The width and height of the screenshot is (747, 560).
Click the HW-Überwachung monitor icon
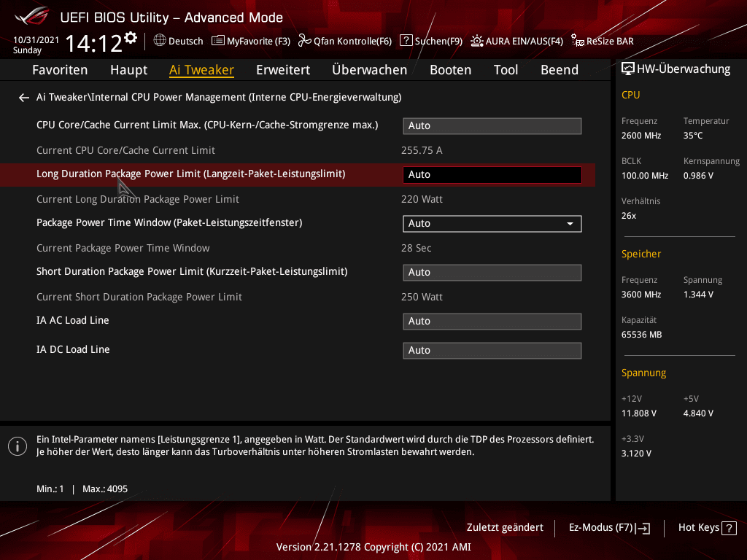[x=628, y=69]
